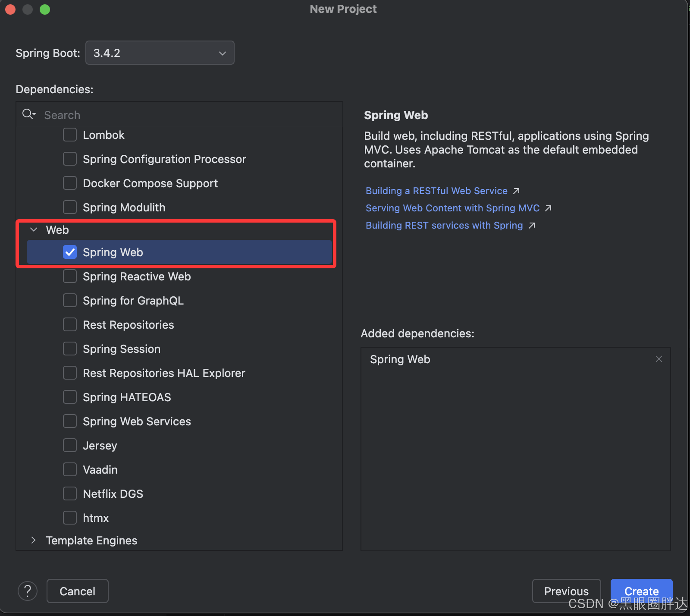The width and height of the screenshot is (690, 616).
Task: Select the Template Engines tree label
Action: click(91, 540)
